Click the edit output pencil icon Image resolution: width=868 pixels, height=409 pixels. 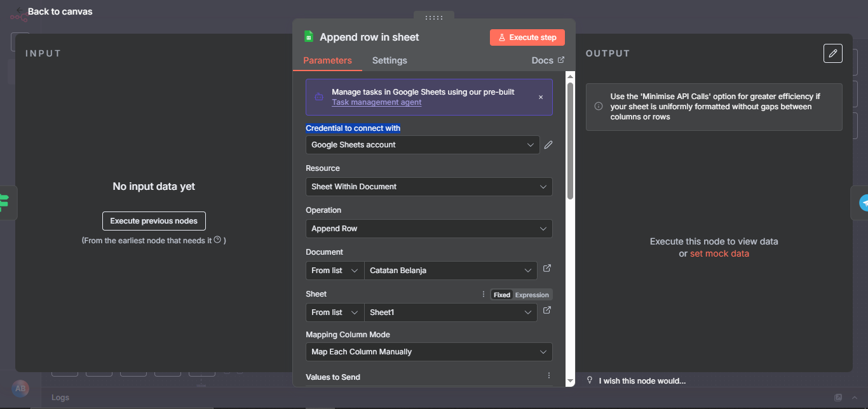click(x=832, y=53)
